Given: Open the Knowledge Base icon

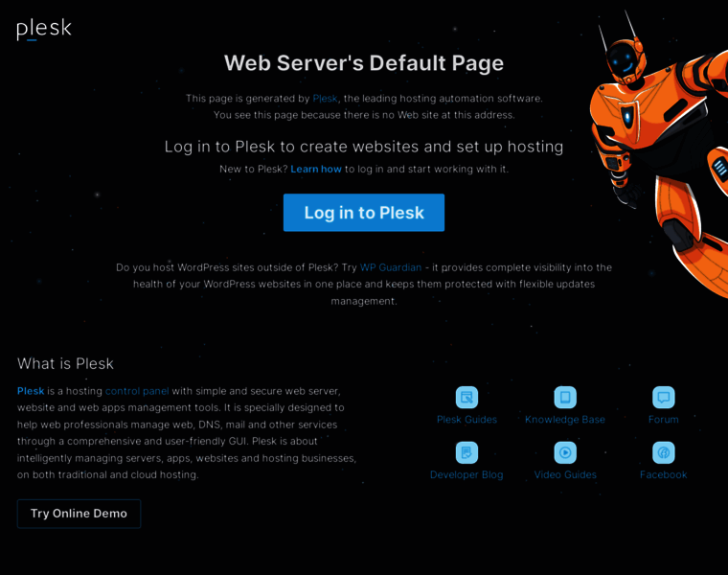Looking at the screenshot, I should [x=565, y=398].
